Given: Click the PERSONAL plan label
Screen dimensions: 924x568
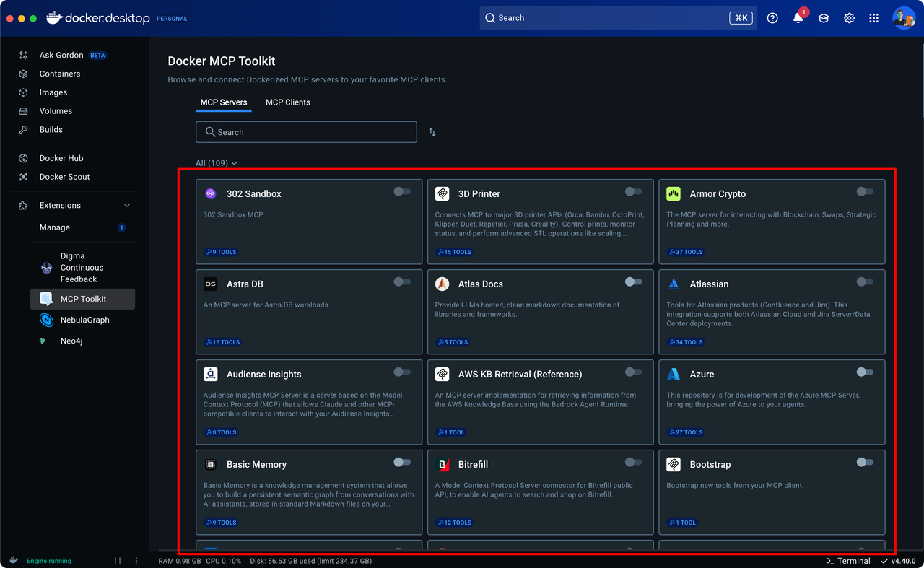Looking at the screenshot, I should (x=172, y=19).
